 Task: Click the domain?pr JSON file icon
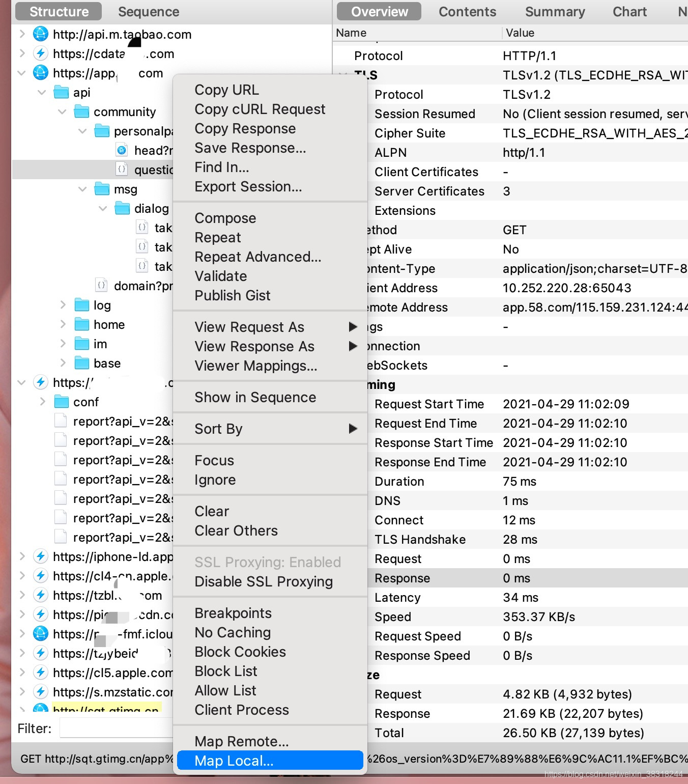coord(101,286)
